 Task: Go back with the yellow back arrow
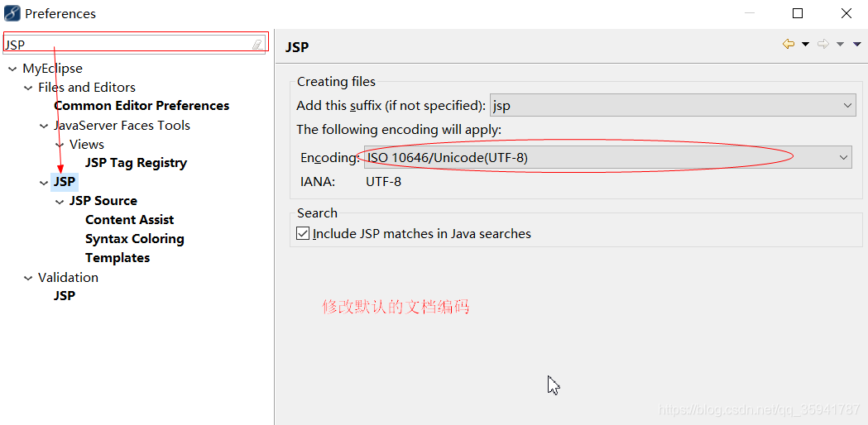point(789,44)
